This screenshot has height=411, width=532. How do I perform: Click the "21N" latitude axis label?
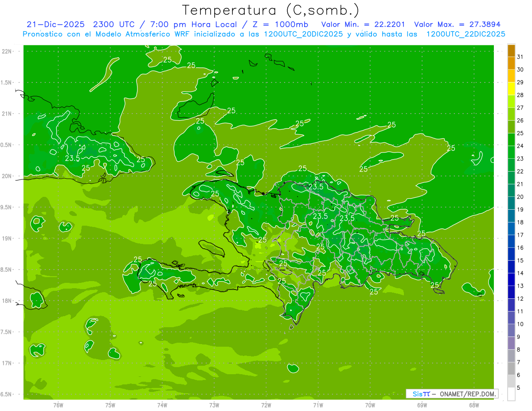7,114
